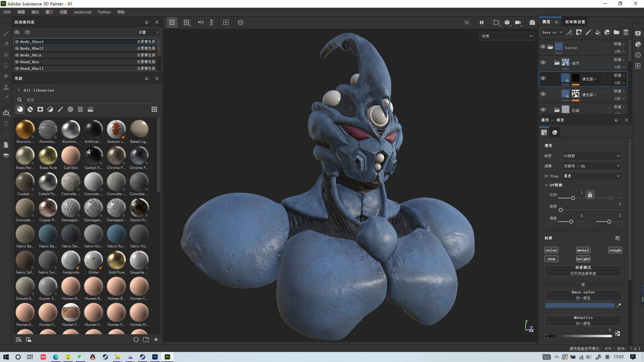Add a magic wand effect to layer
644x362 pixels.
(x=570, y=32)
